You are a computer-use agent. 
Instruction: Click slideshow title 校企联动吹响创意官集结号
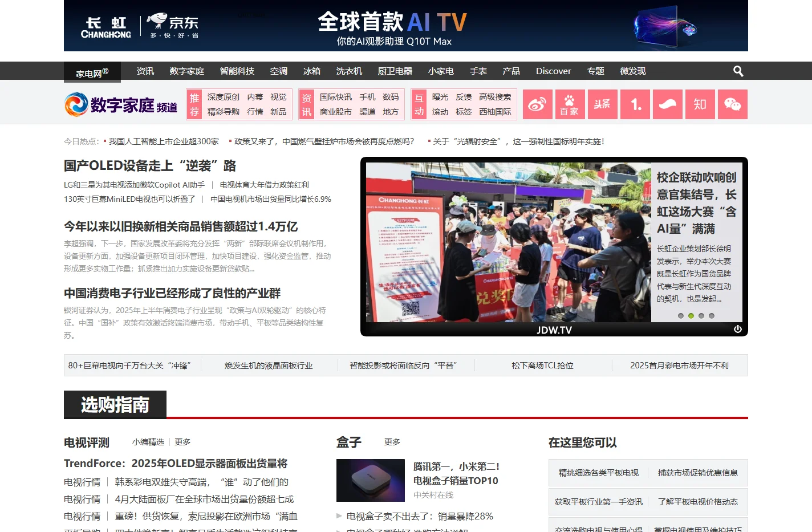coord(697,203)
